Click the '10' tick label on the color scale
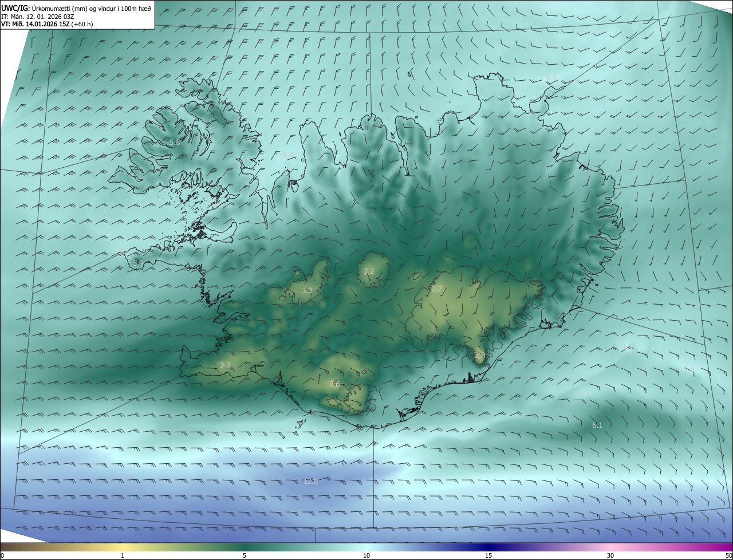Image resolution: width=733 pixels, height=560 pixels. point(366,555)
